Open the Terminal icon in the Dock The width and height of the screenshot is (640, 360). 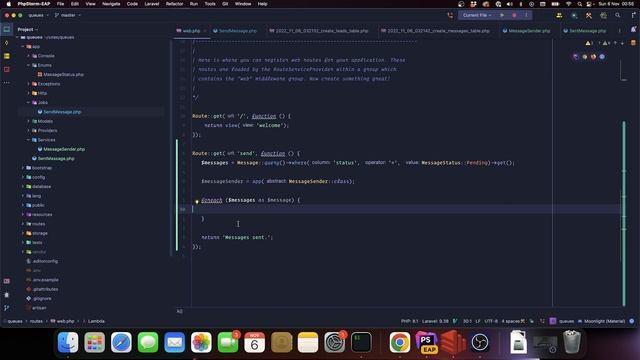click(361, 342)
